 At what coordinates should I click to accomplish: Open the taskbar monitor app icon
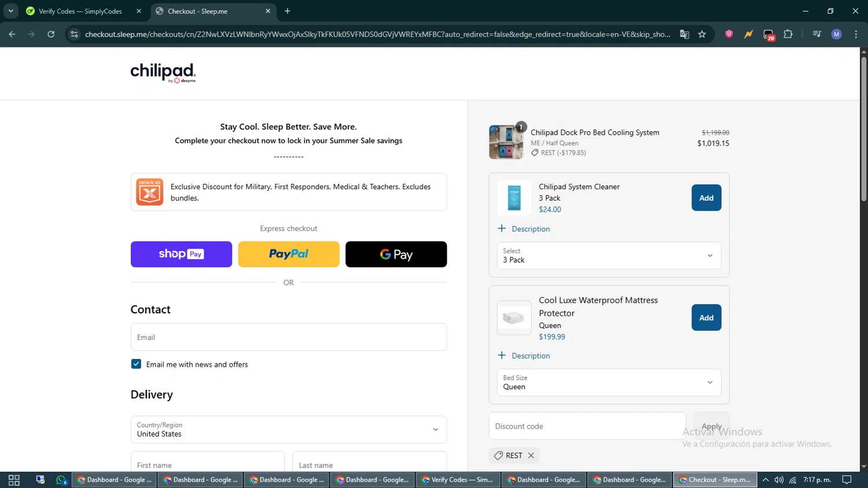click(40, 480)
